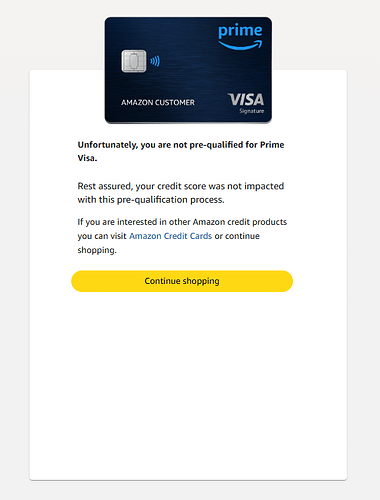Click the AMAZON CUSTOMER name on card
Viewport: 380px width, 500px height.
click(158, 102)
